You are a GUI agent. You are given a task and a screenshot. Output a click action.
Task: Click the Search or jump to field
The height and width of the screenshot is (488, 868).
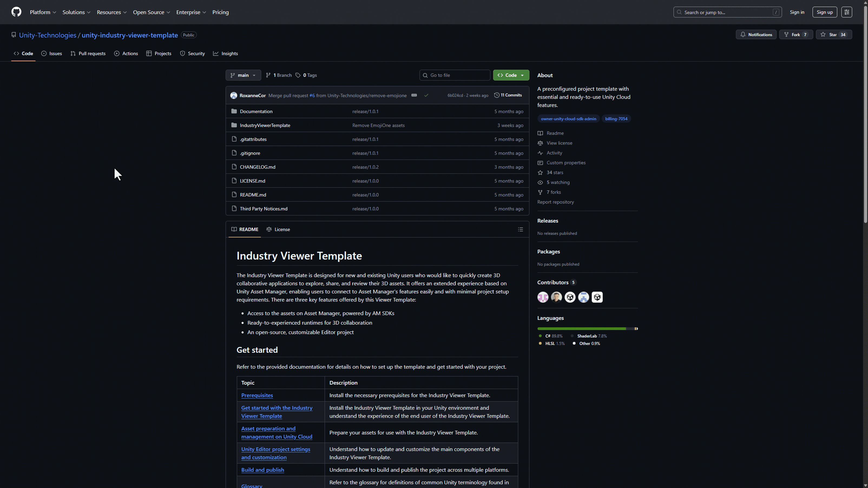[728, 12]
